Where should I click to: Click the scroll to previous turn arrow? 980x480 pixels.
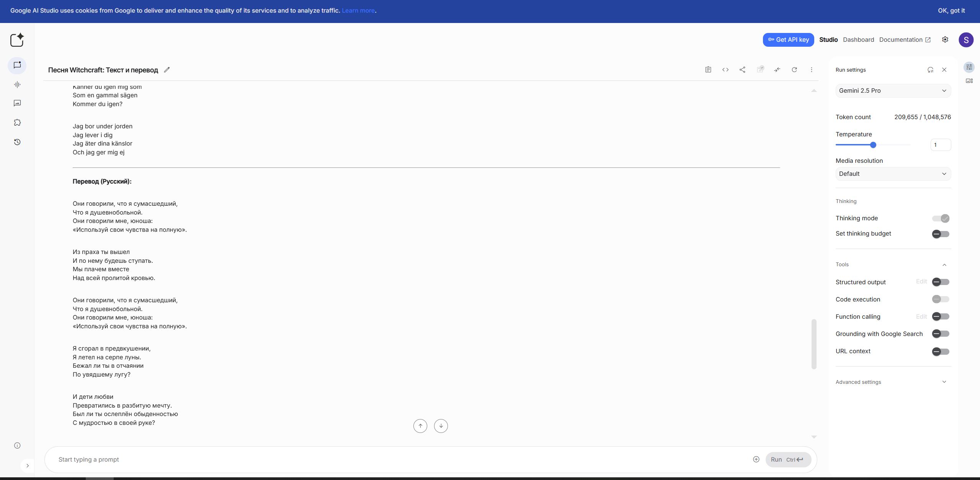(420, 426)
